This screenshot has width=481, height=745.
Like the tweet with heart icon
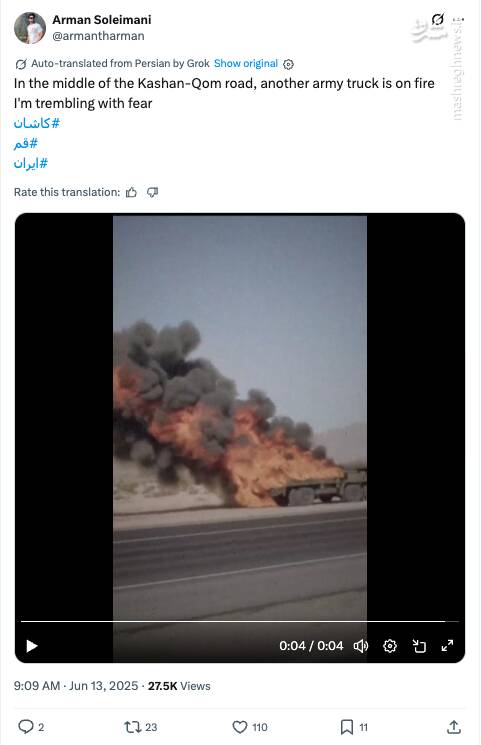click(x=240, y=726)
